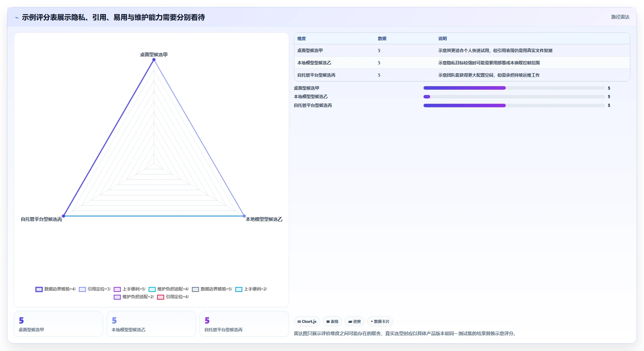The height and width of the screenshot is (351, 644).
Task: Click radar axis label 本地模型型候选乙
Action: tap(264, 219)
